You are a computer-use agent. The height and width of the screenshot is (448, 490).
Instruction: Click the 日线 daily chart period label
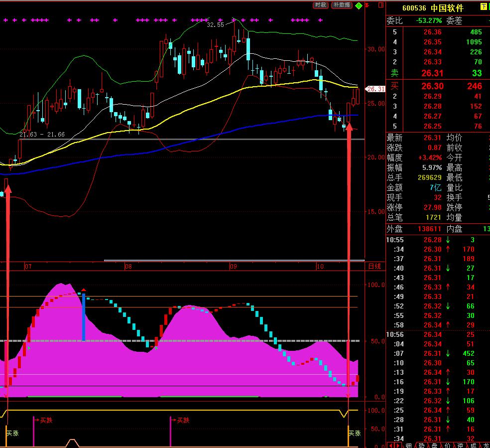pos(374,267)
